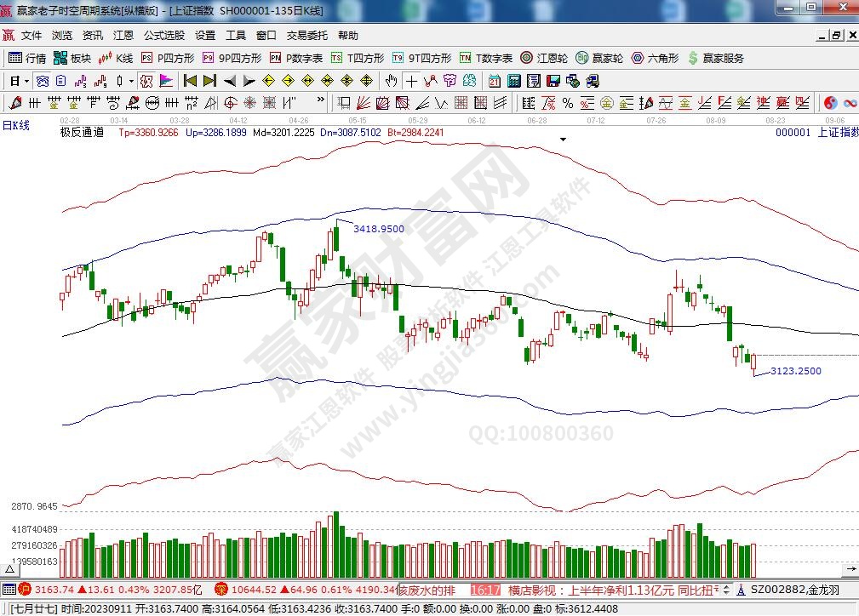Click the 赢家服务 link
859x616 pixels.
(x=715, y=59)
